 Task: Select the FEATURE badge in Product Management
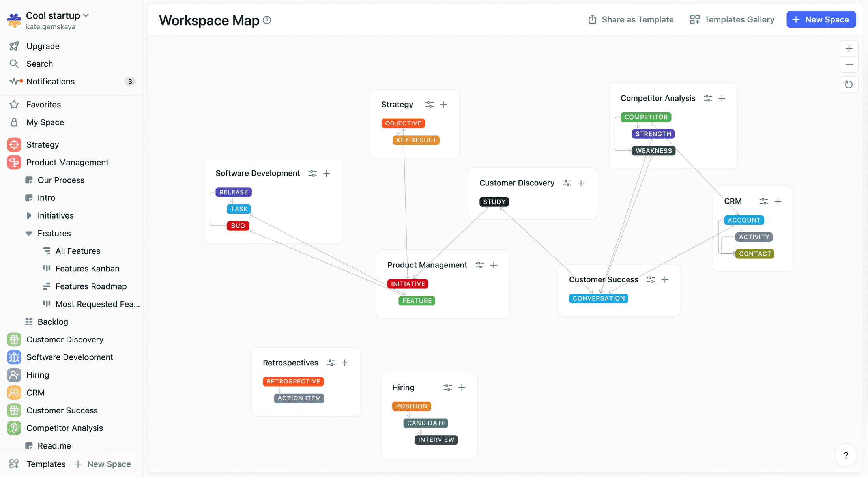tap(417, 300)
